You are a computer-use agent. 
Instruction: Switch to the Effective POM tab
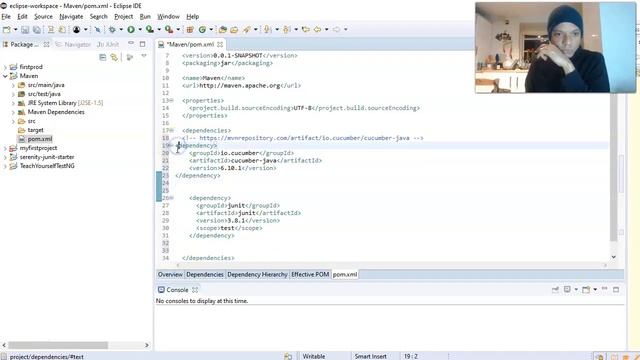[310, 275]
